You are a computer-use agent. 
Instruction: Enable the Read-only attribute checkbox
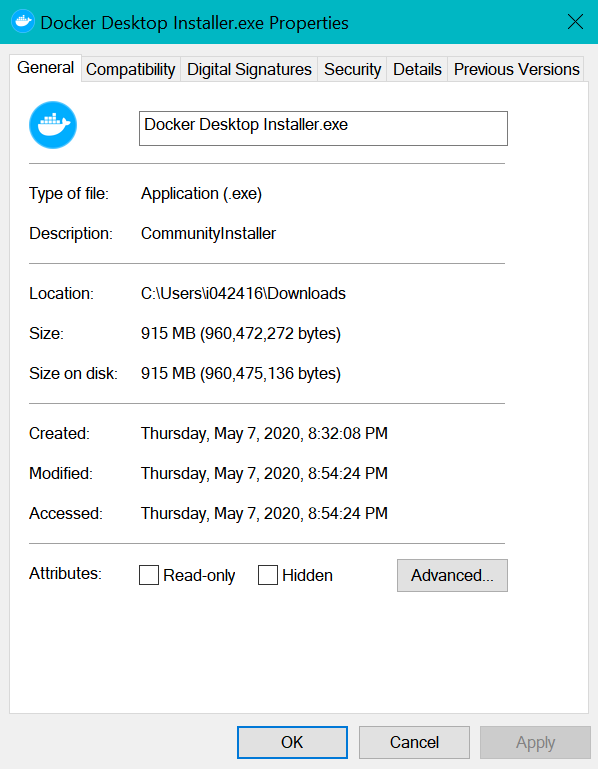[x=149, y=575]
